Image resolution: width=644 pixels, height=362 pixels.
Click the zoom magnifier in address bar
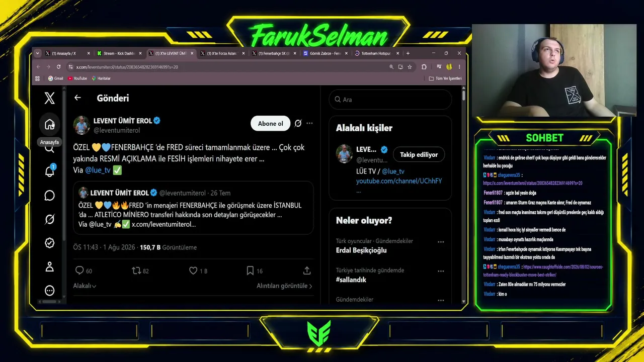click(391, 66)
